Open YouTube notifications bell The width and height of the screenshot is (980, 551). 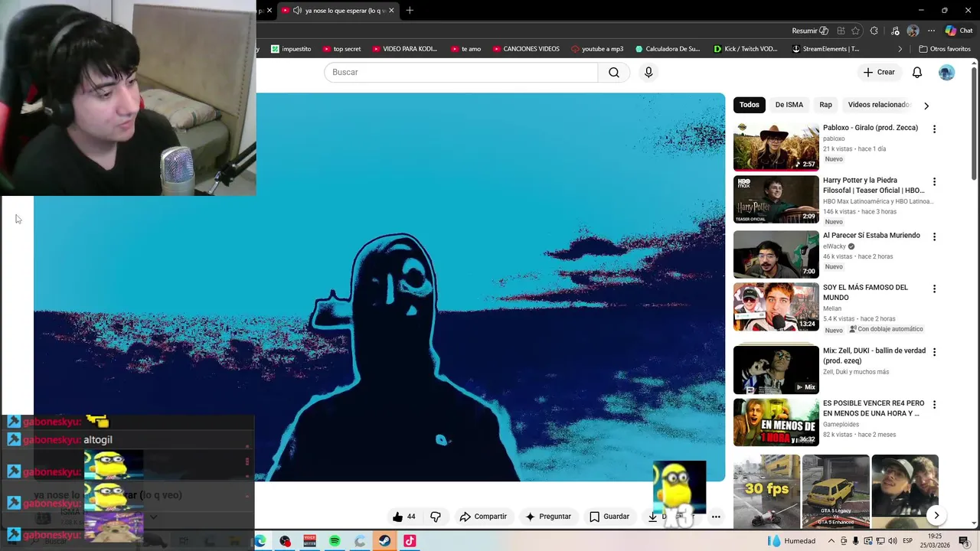click(917, 72)
